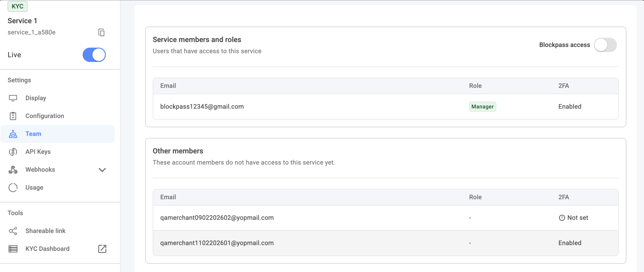Click the Shareable link share icon
644x272 pixels.
click(13, 231)
